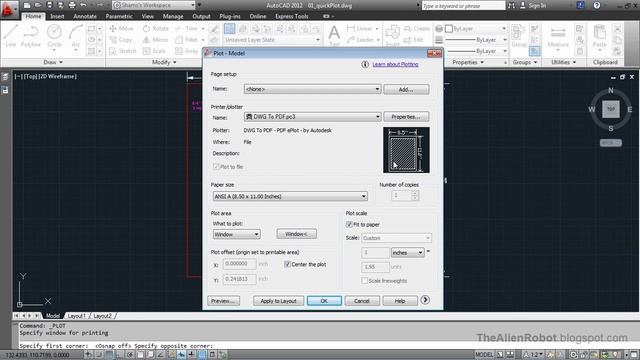Switch to Layout1 tab
This screenshot has width=640, height=360.
(x=76, y=316)
